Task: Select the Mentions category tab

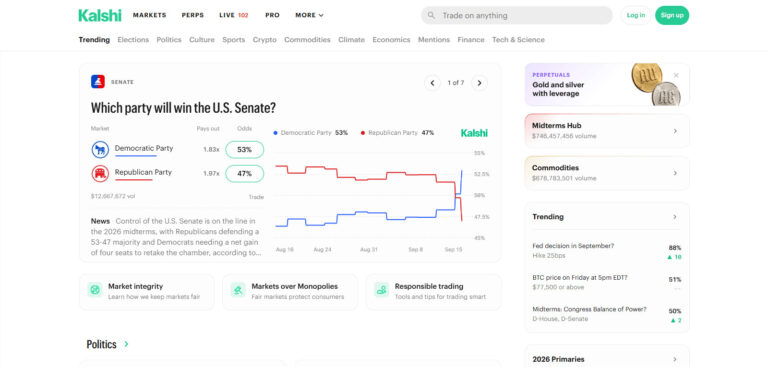Action: tap(433, 40)
